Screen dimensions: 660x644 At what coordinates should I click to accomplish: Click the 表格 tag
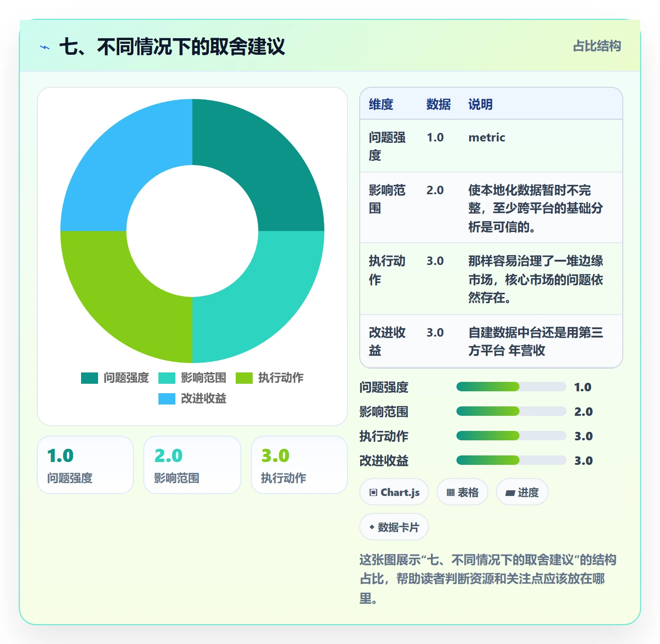(x=462, y=492)
